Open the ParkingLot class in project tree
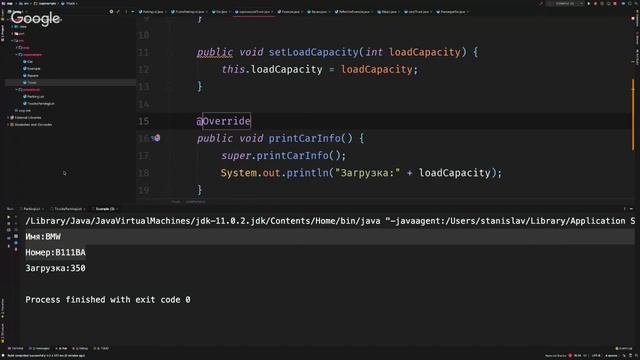 point(34,97)
